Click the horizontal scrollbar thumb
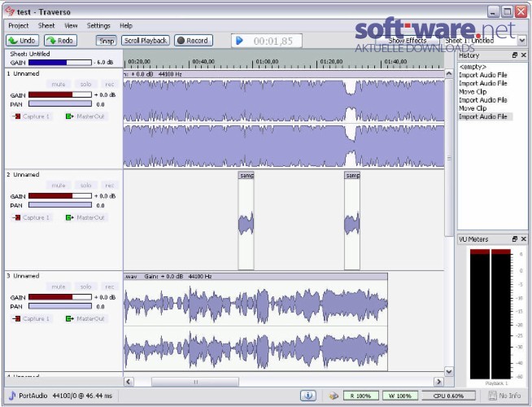Image resolution: width=532 pixels, height=407 pixels. [x=195, y=382]
